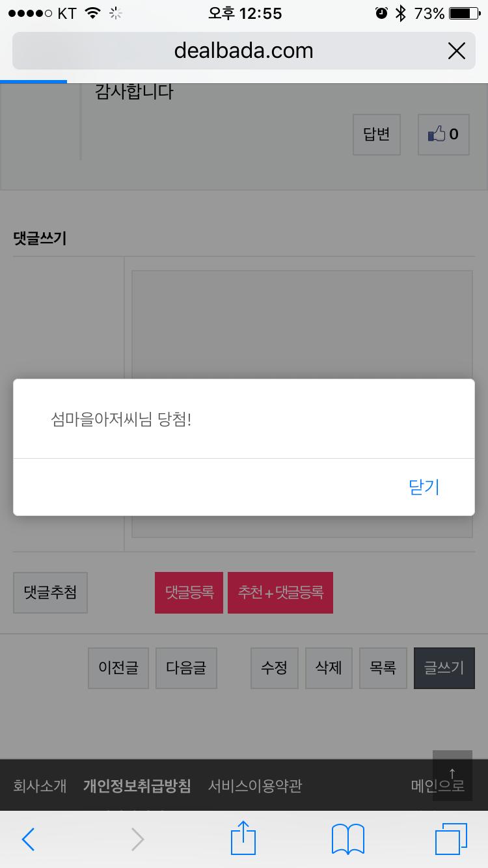This screenshot has height=868, width=488.
Task: Tap the thumbs-up like icon
Action: (x=437, y=134)
